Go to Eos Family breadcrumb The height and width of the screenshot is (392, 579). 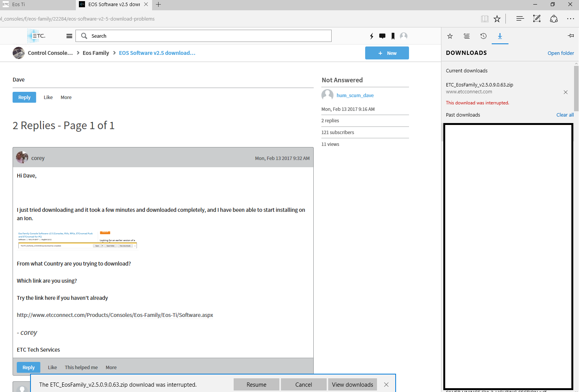tap(96, 53)
